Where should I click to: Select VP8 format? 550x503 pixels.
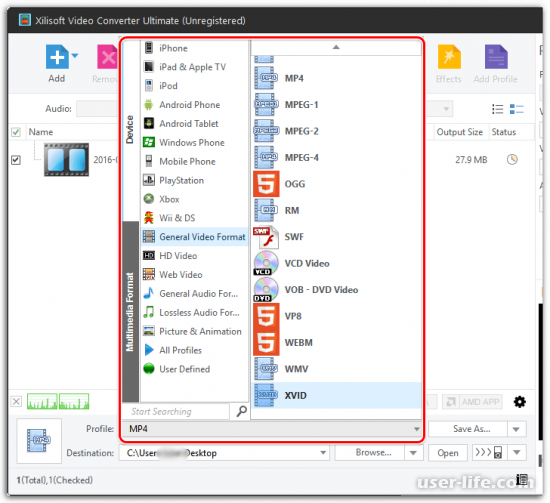tap(337, 316)
